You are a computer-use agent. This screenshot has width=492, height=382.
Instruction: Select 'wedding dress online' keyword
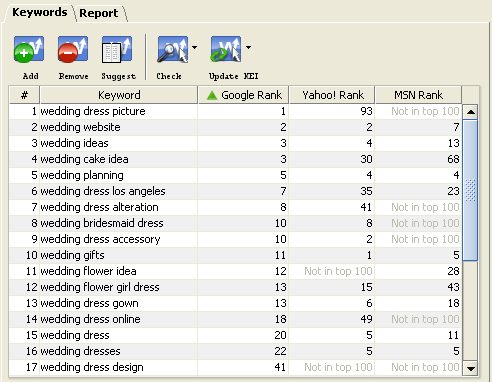(90, 319)
